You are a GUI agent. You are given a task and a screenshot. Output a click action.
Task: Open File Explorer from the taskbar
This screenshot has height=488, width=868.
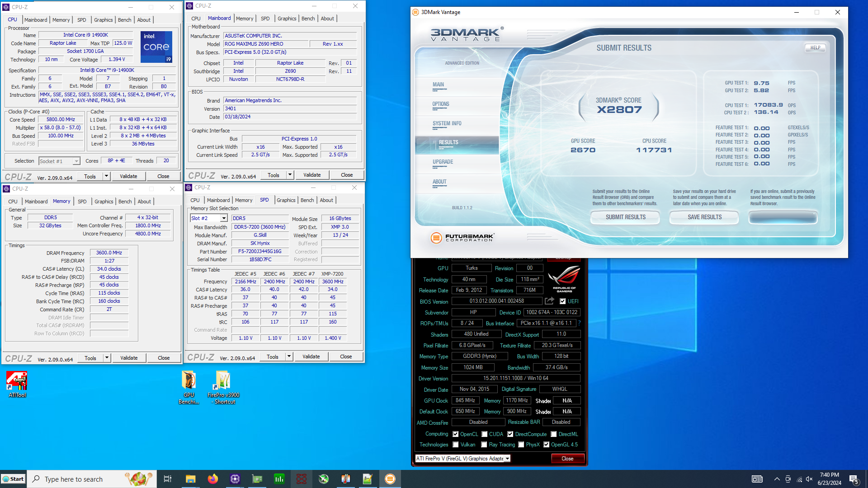190,479
